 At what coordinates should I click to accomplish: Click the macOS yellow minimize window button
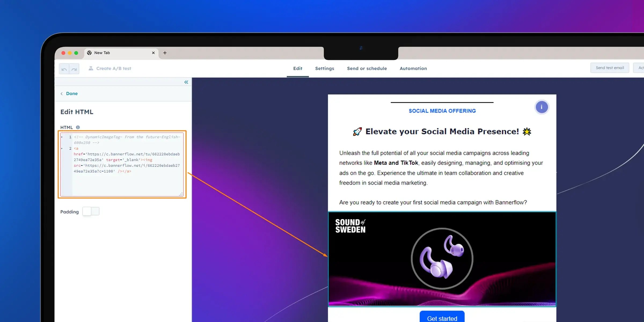pyautogui.click(x=70, y=53)
